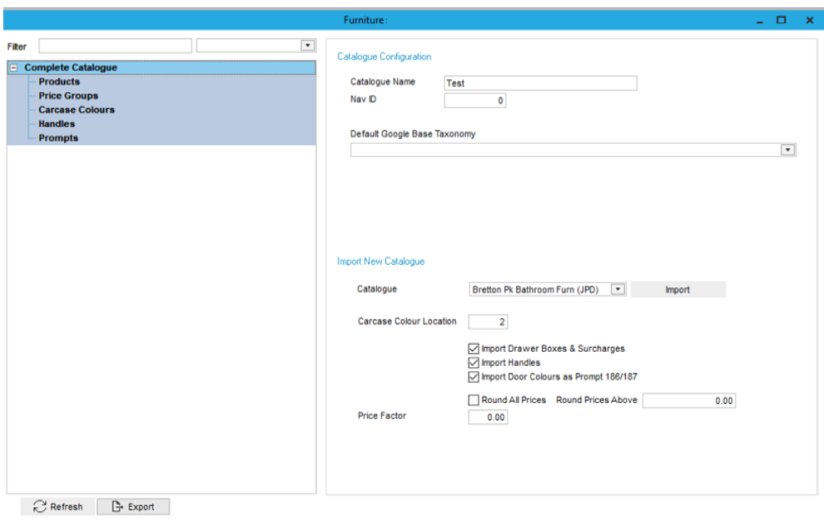Click the Catalogue Configuration heading
The width and height of the screenshot is (824, 526).
384,57
